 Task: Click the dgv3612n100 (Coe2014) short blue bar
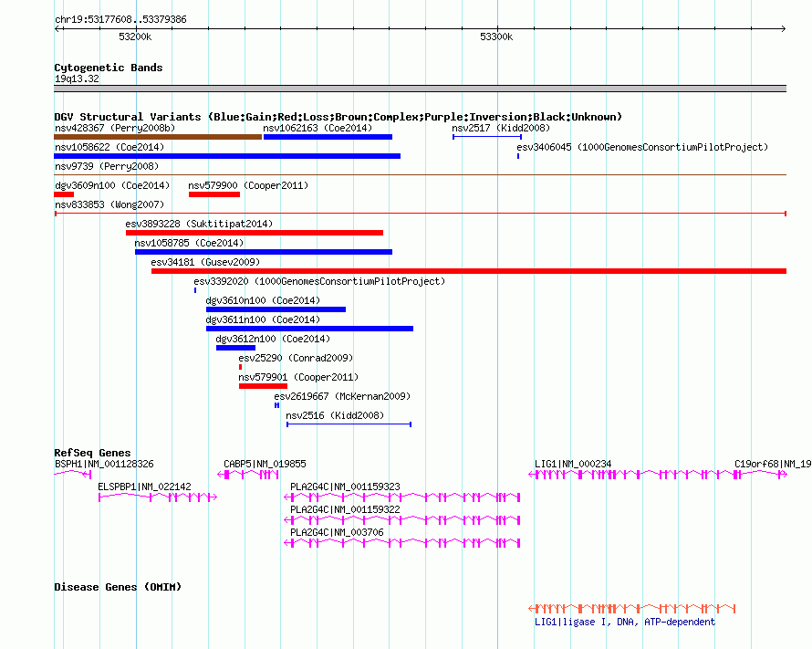(235, 348)
